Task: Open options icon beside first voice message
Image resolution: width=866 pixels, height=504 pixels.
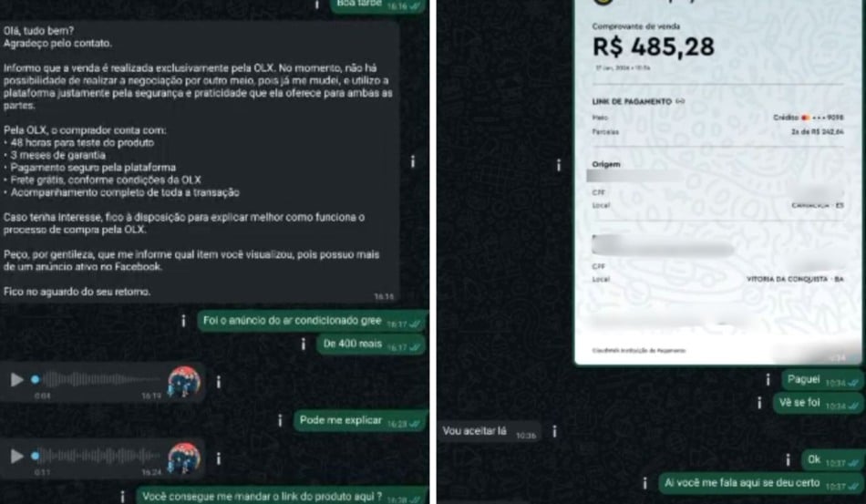Action: (x=219, y=382)
